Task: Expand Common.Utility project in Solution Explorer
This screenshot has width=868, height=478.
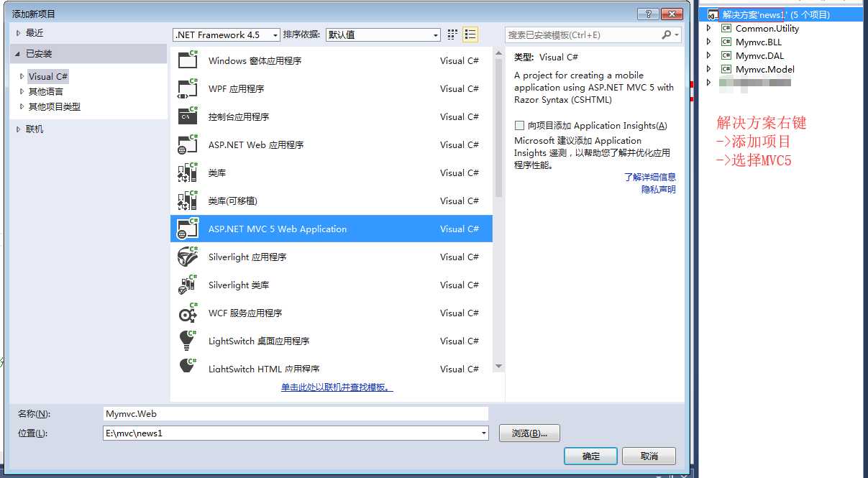Action: point(709,29)
